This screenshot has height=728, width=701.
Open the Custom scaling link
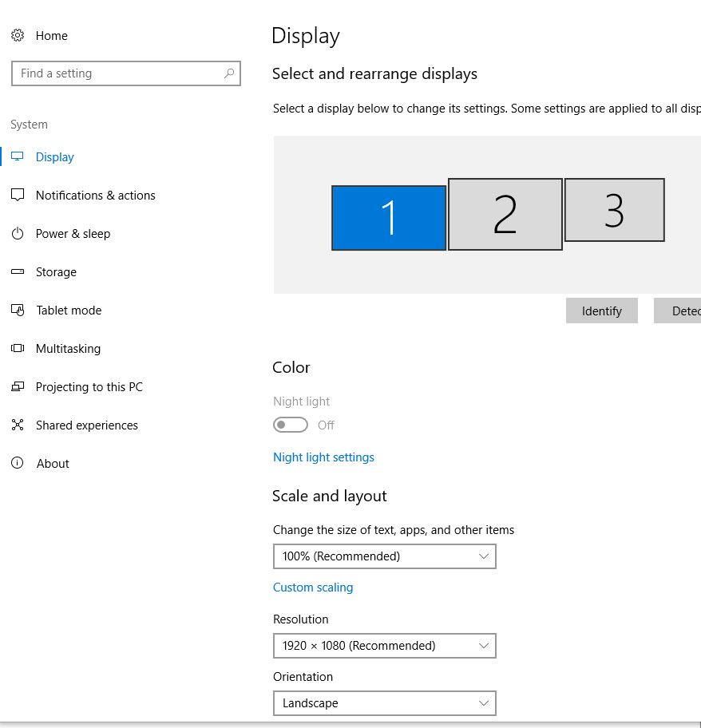(313, 588)
